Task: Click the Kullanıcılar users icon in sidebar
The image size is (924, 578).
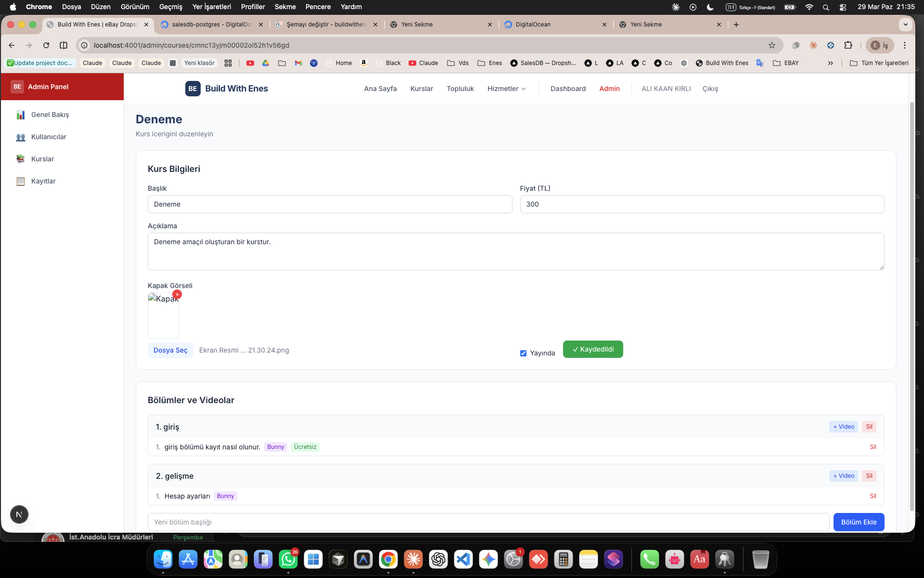Action: (x=20, y=137)
